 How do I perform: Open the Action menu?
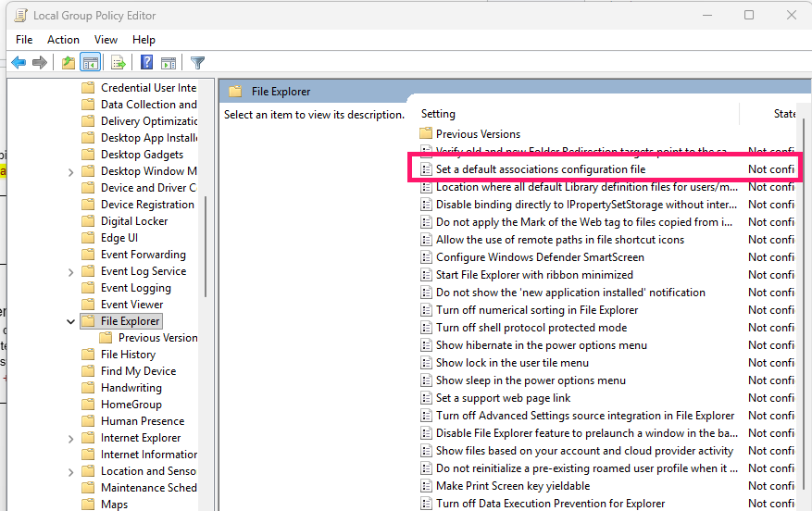(x=63, y=40)
